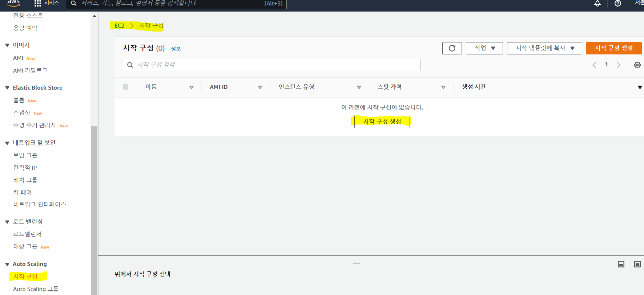
Task: Open the 정보 info link
Action: (176, 49)
